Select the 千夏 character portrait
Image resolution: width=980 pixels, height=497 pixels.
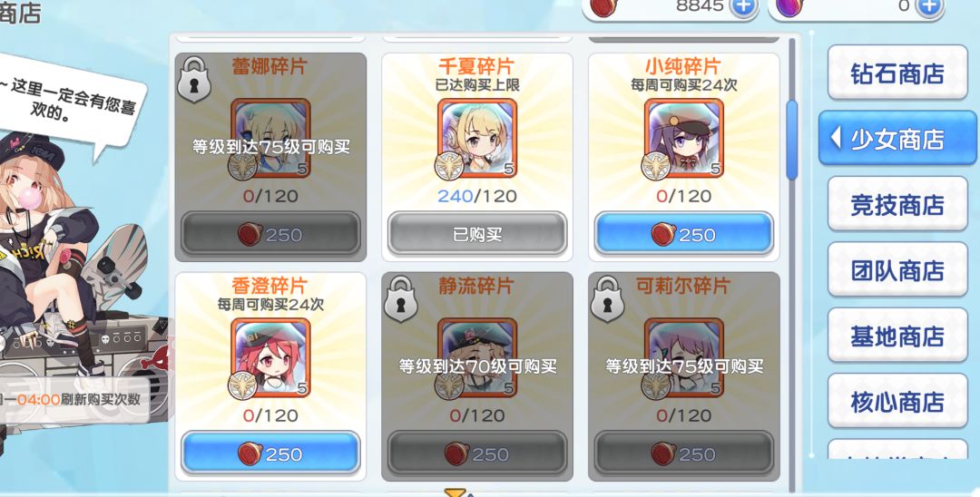coord(477,138)
